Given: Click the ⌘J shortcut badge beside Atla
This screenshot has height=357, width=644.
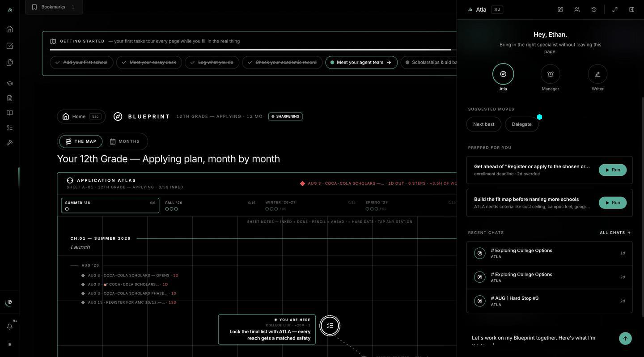Looking at the screenshot, I should click(x=497, y=9).
